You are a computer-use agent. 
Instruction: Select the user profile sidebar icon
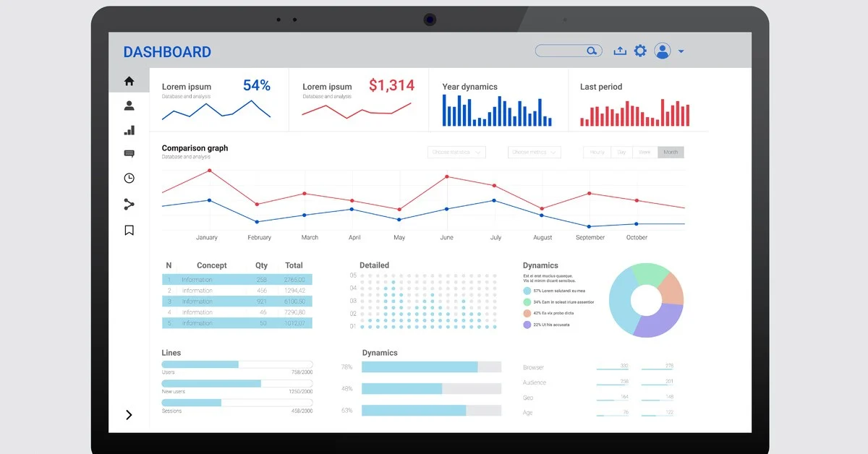[129, 106]
